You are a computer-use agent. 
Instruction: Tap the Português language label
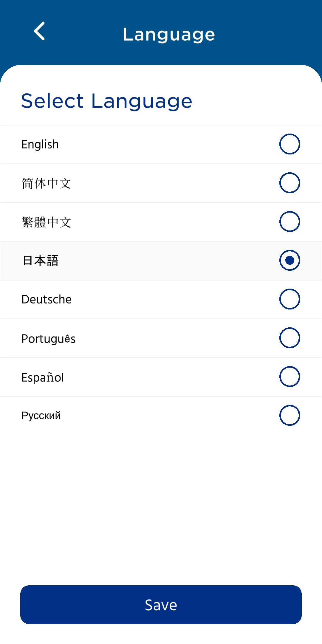[48, 339]
